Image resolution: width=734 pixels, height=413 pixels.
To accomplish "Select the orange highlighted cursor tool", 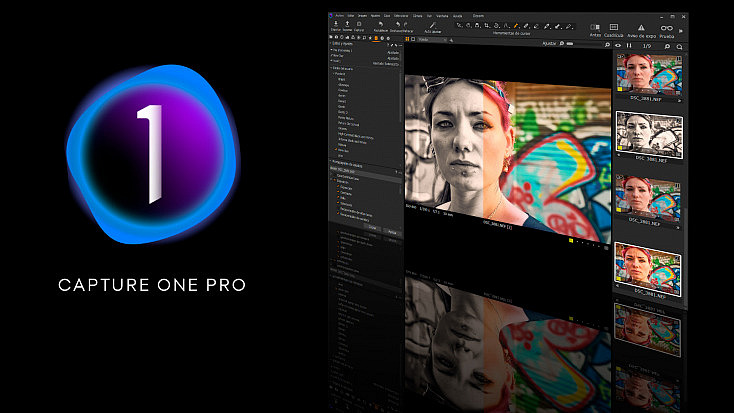I will point(516,26).
